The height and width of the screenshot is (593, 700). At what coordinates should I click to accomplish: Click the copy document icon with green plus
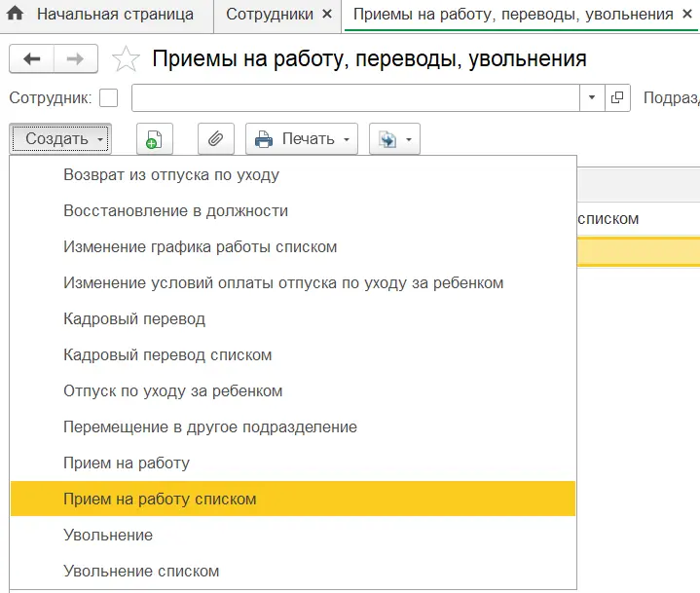[x=154, y=139]
